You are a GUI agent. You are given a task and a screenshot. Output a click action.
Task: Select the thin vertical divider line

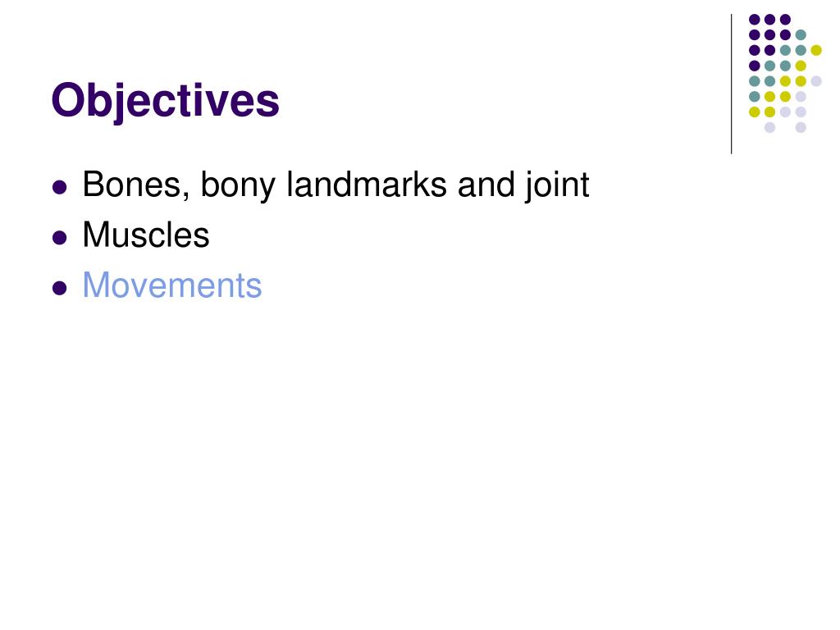click(x=731, y=84)
